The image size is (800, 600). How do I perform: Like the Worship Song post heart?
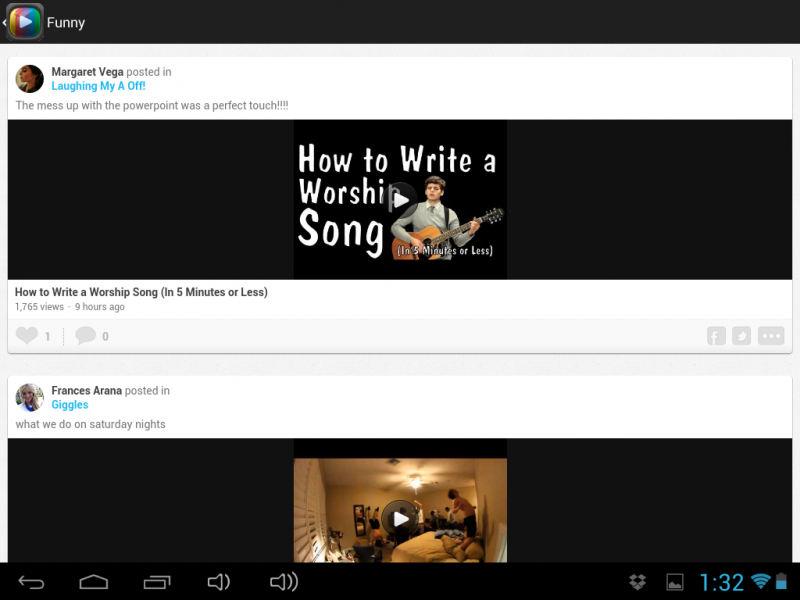27,335
